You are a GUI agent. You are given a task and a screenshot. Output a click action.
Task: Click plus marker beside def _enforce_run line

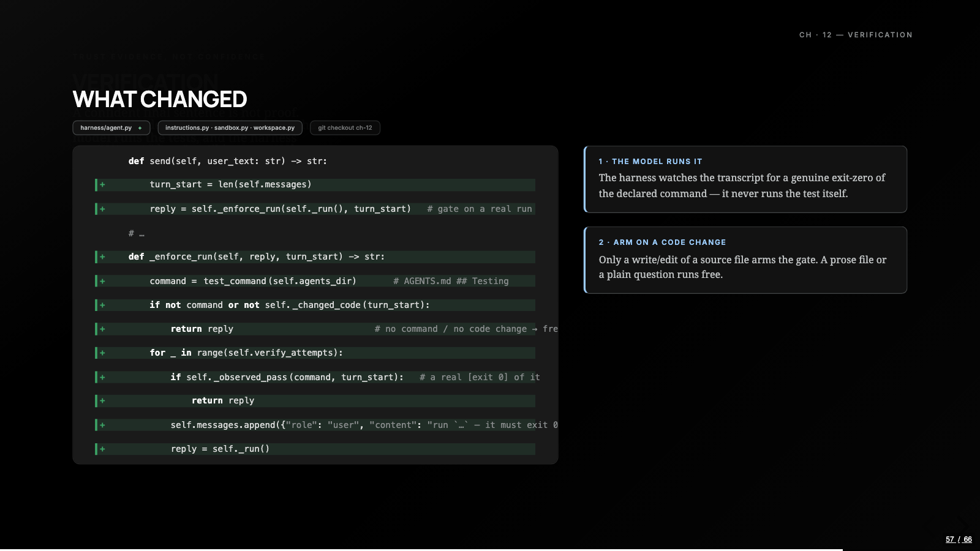[102, 257]
